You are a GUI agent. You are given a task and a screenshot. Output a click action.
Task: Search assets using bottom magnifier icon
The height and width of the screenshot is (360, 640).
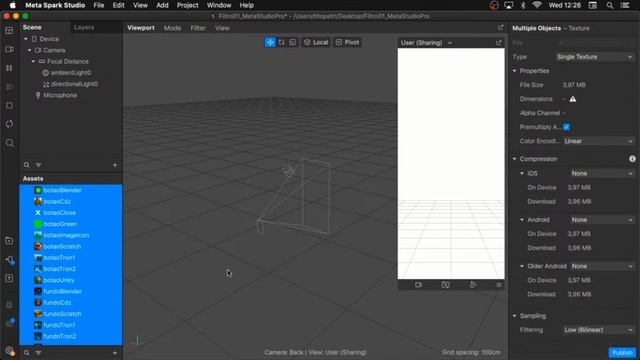[x=27, y=353]
